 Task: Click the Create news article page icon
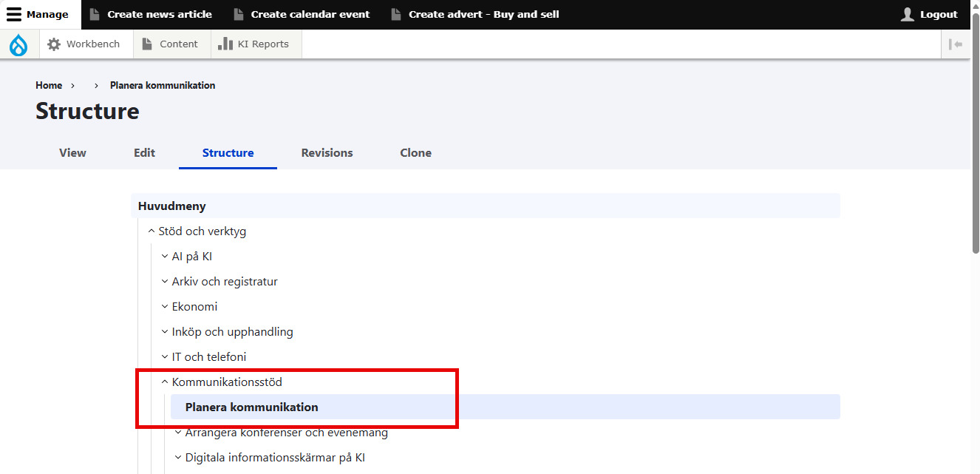click(x=94, y=15)
